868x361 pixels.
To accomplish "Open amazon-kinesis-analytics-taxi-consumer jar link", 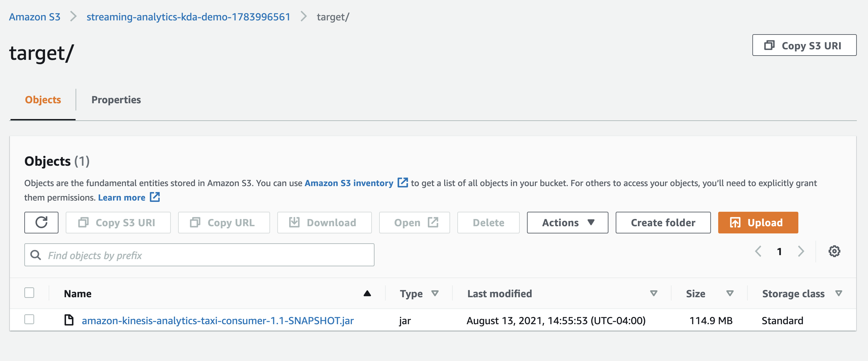I will click(217, 321).
